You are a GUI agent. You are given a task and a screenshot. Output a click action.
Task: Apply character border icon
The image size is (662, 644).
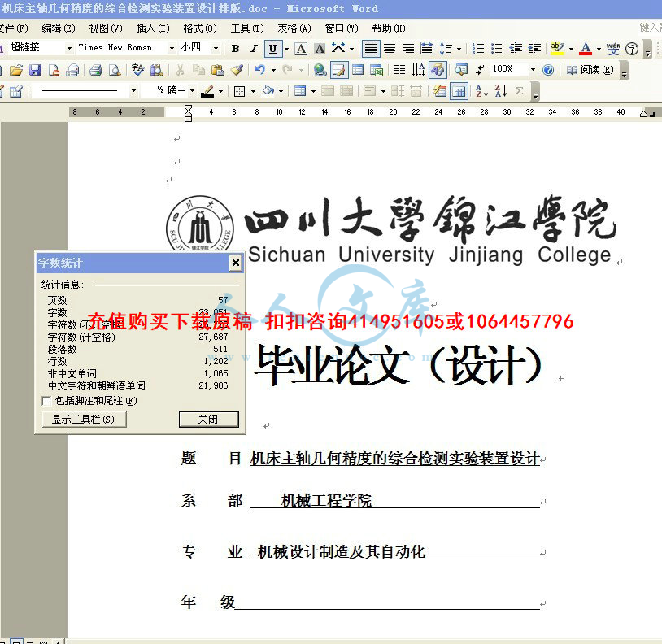[x=301, y=49]
